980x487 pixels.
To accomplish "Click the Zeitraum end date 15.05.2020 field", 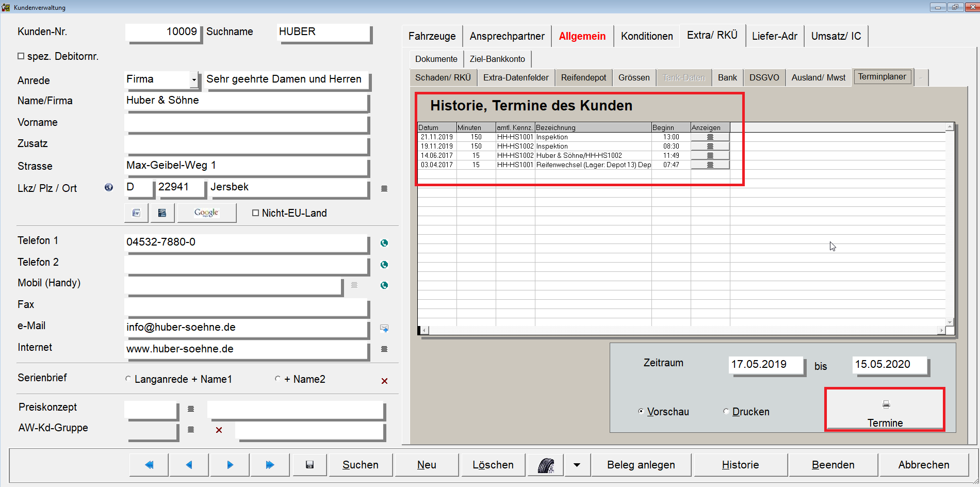I will tap(889, 364).
